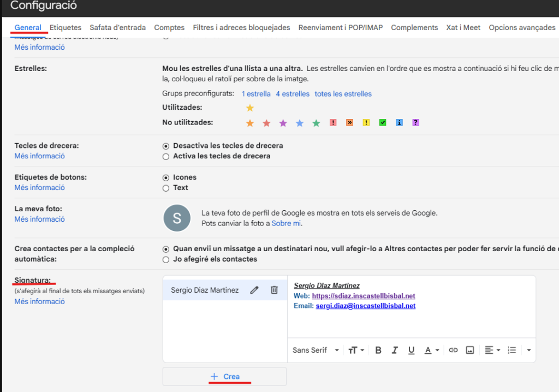
Task: Select the green check mark star icon
Action: 383,123
